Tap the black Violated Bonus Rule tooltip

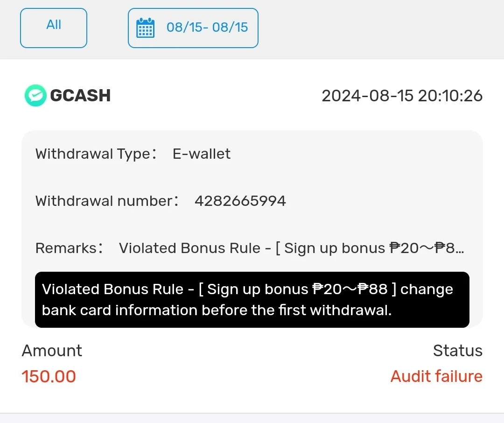coord(252,300)
